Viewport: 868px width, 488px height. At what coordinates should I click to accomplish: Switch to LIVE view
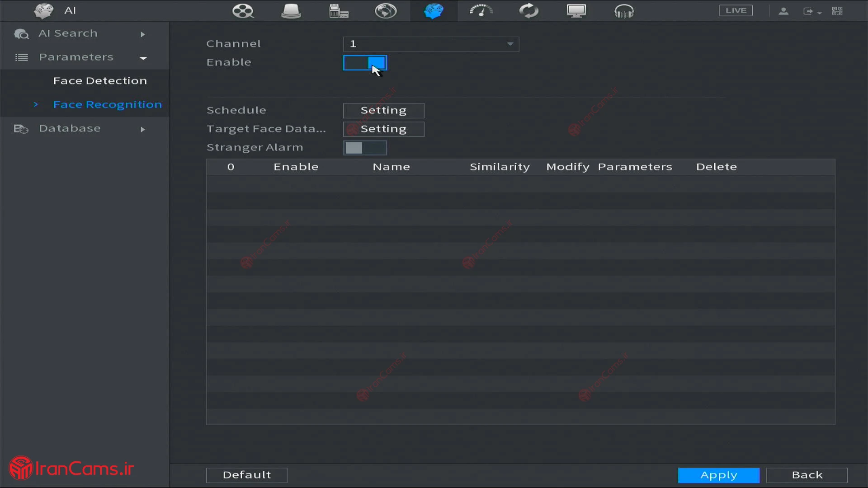tap(736, 11)
